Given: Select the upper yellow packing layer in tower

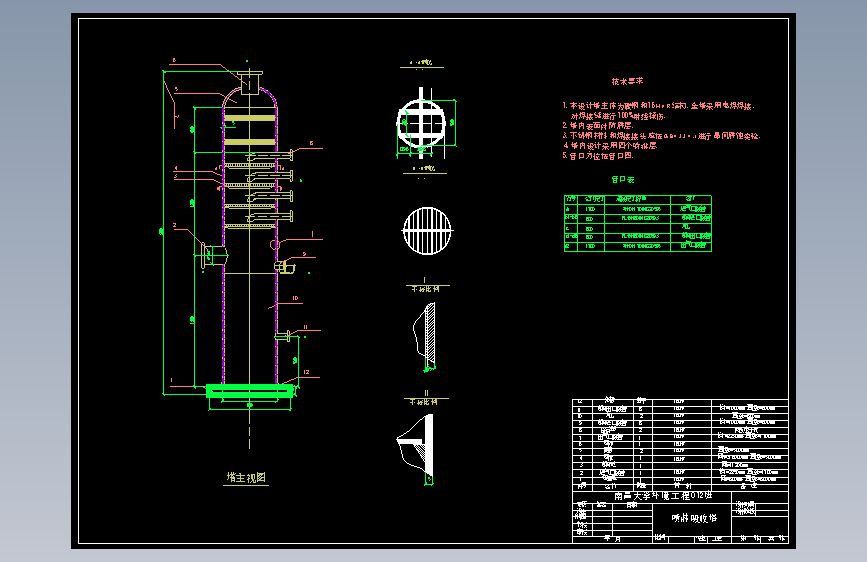Looking at the screenshot, I should click(x=250, y=118).
